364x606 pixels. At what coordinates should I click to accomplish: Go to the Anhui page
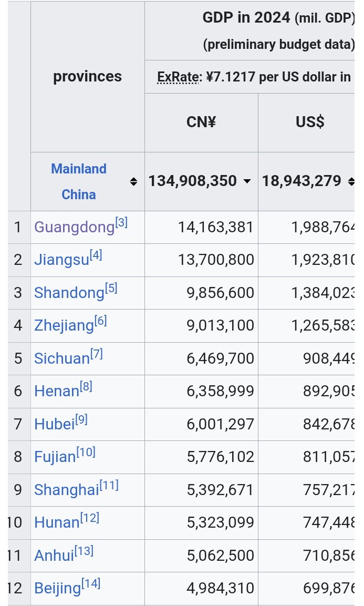[54, 556]
